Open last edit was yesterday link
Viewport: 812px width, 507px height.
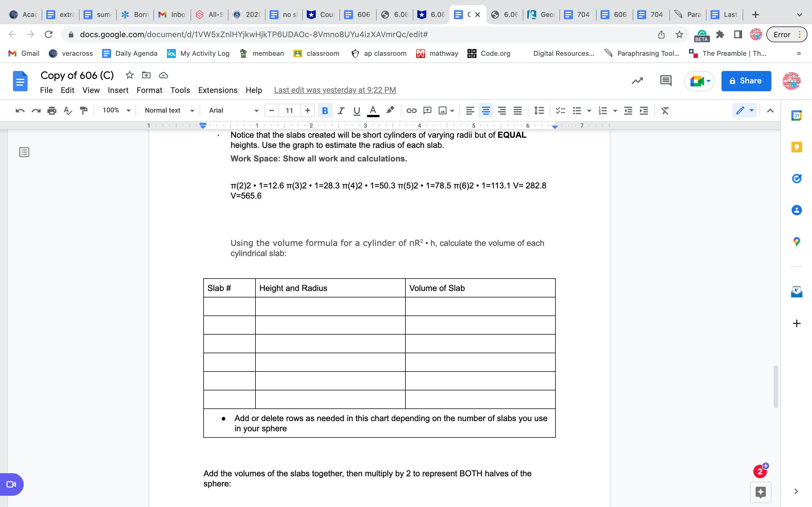pyautogui.click(x=335, y=90)
